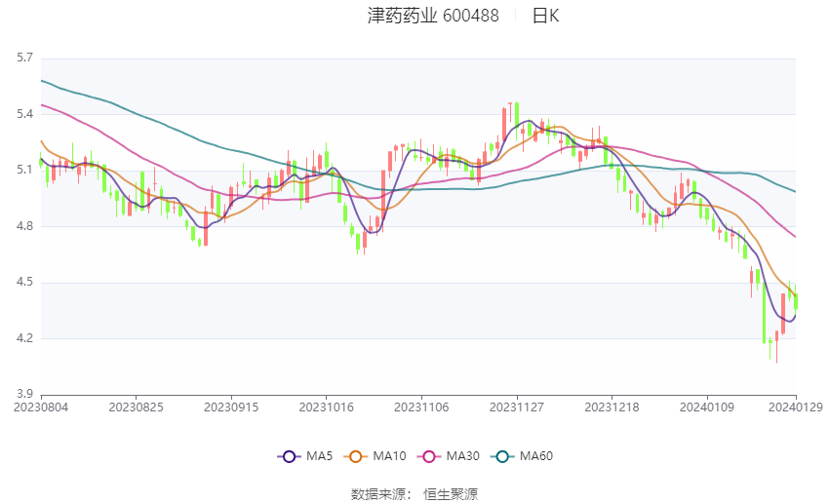Click the 数据来源 恒生聚源 source text
This screenshot has width=829, height=504.
tap(414, 494)
